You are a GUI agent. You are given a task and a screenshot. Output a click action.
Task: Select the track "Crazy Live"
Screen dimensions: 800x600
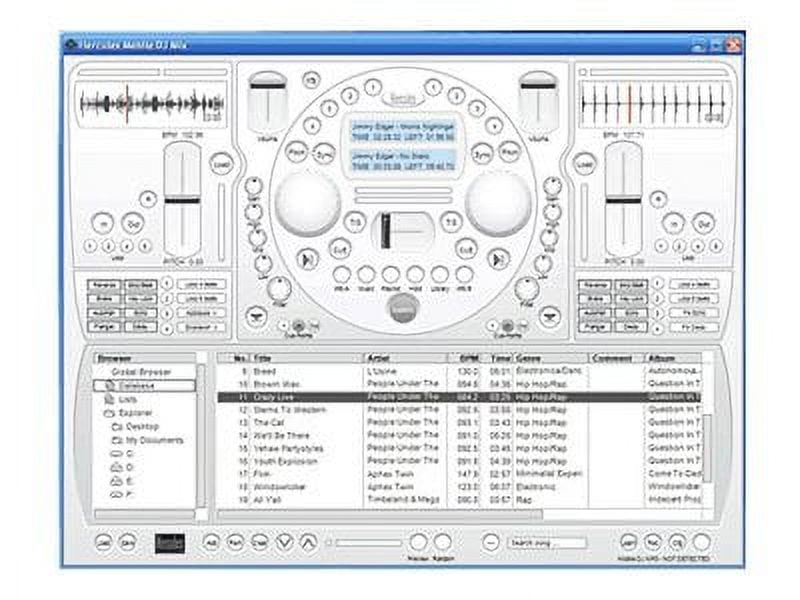[459, 397]
